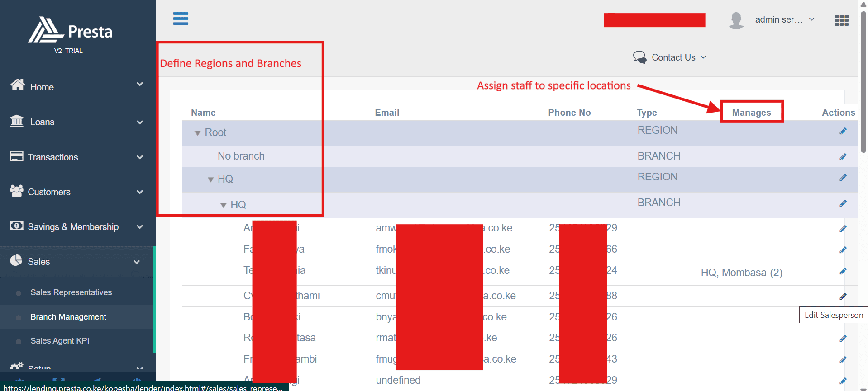Expand the Customers menu chevron
Screen dimensions: 868x391
coord(140,192)
